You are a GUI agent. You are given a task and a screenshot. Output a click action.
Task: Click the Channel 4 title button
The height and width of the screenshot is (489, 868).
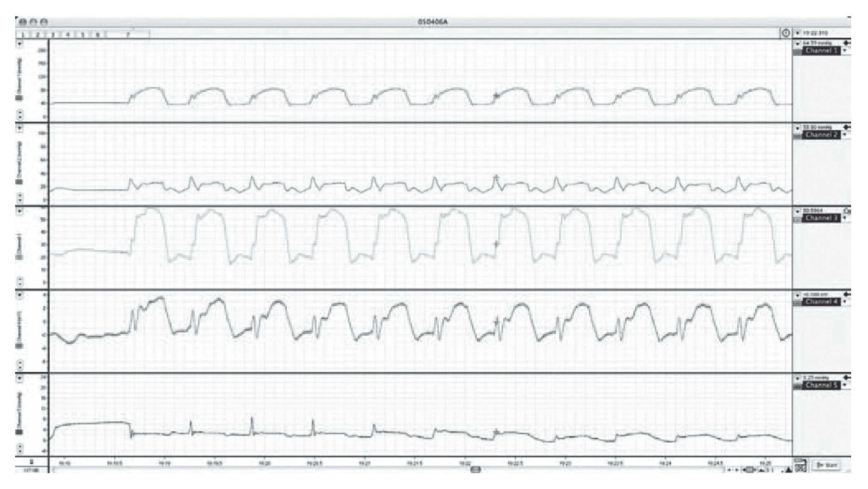click(821, 302)
